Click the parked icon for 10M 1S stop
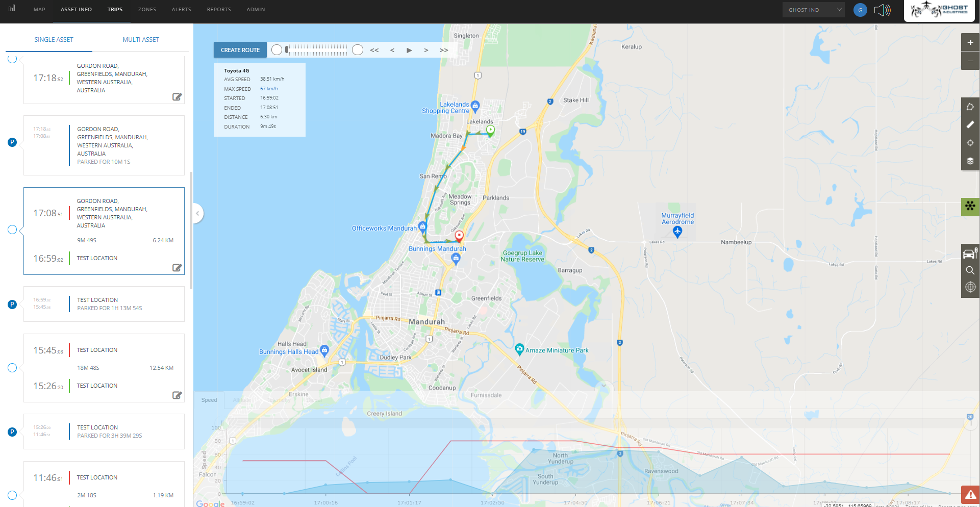Screen dimensions: 980x507 pyautogui.click(x=12, y=142)
